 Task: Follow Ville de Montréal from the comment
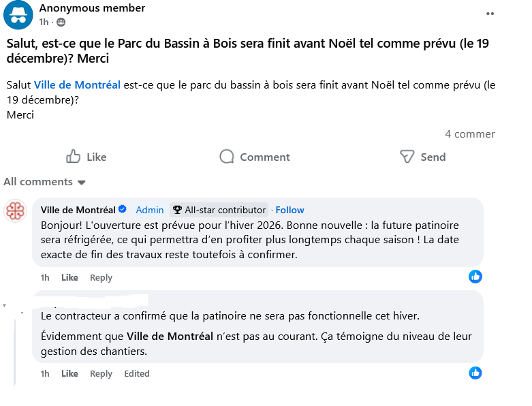click(x=290, y=210)
